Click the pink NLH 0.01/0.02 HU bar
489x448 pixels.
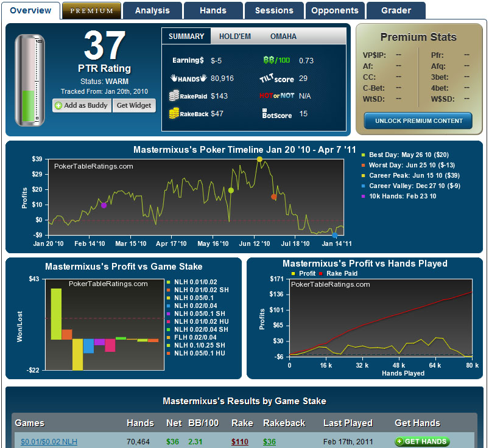(110, 345)
